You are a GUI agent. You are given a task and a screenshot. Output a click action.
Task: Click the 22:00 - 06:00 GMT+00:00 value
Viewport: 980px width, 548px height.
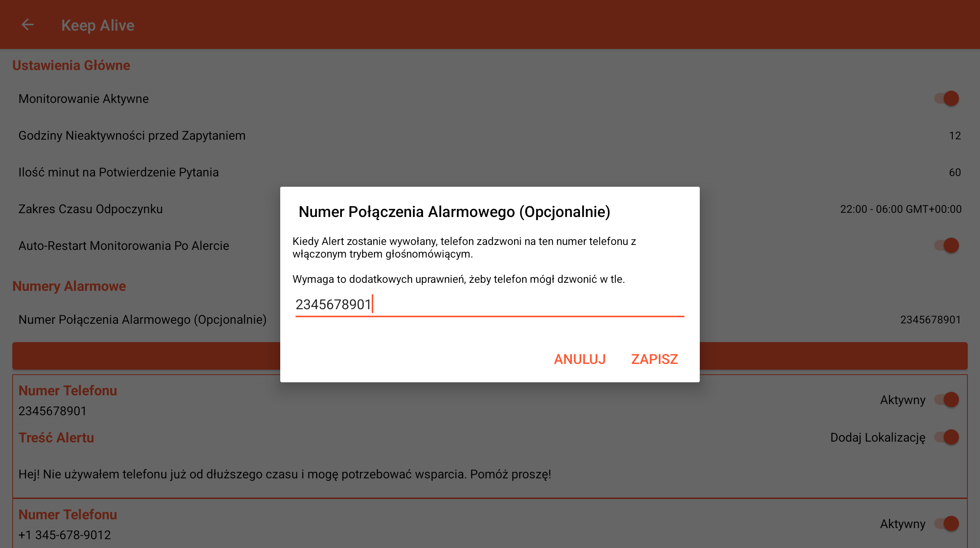(900, 209)
